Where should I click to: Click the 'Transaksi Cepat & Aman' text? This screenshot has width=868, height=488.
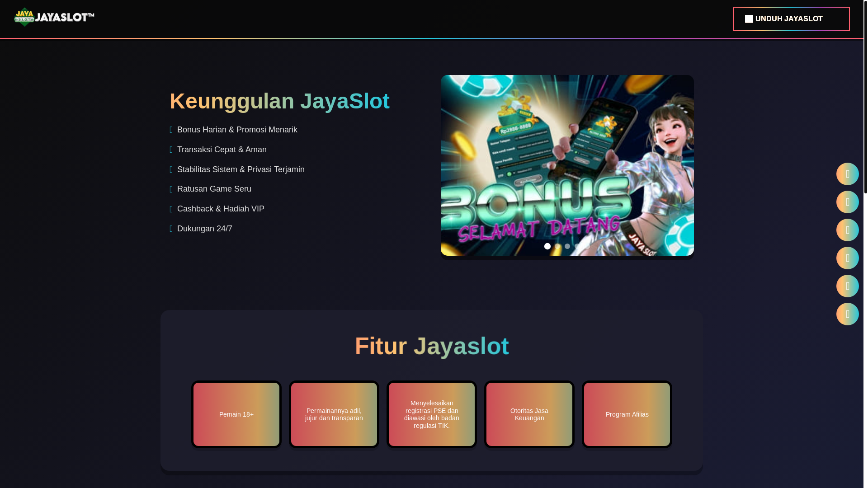[x=222, y=150]
